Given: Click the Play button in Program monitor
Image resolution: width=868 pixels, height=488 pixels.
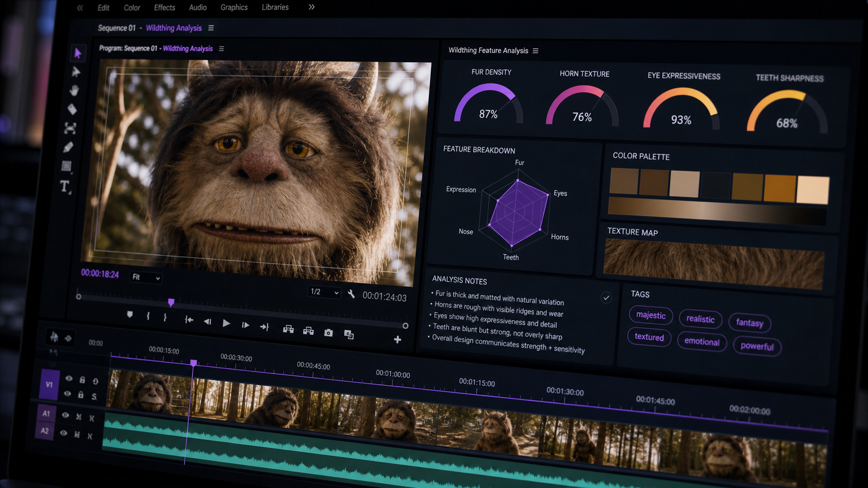Looking at the screenshot, I should pos(226,323).
